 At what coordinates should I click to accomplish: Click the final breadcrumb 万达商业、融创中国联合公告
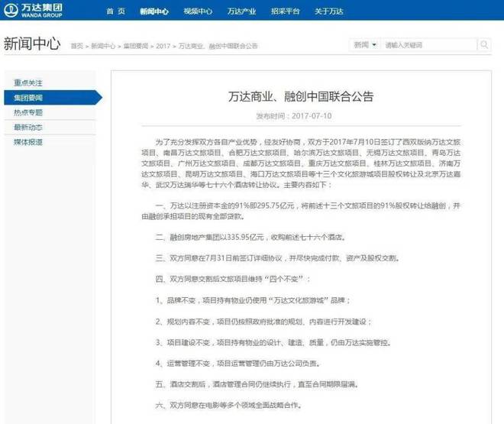click(x=218, y=46)
